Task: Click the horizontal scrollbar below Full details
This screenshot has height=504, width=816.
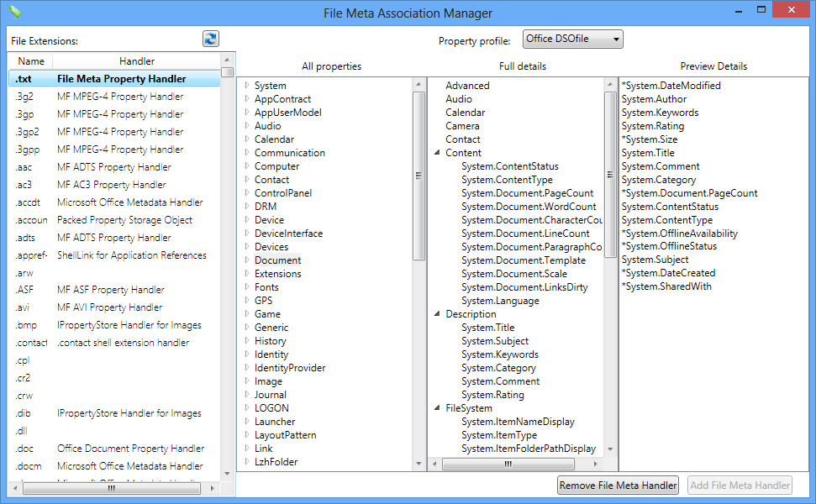Action: tap(508, 463)
